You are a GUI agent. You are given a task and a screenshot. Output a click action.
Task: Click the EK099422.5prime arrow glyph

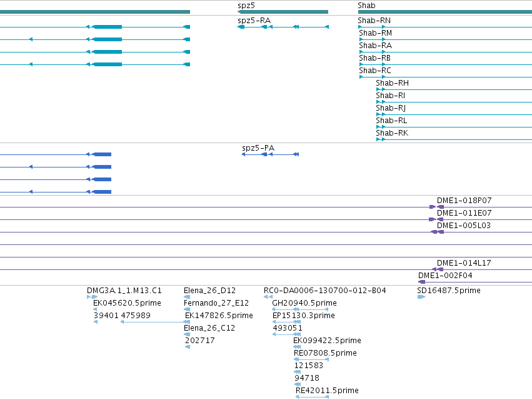[x=297, y=347]
